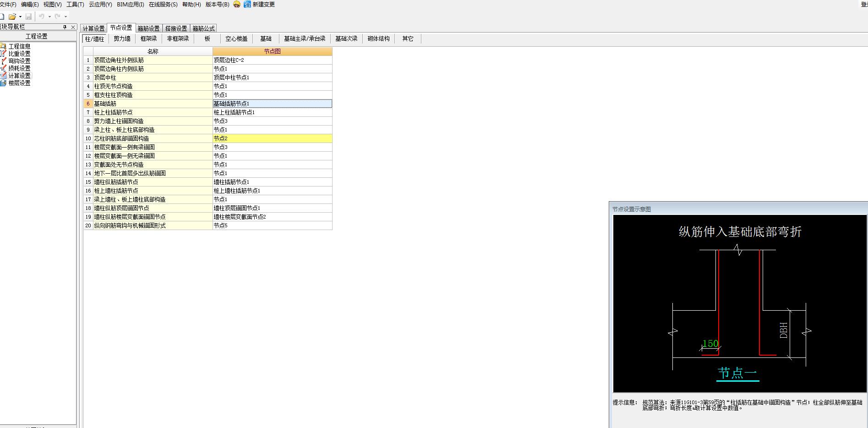
Task: Switch to the 箍筋设置 tab
Action: [x=149, y=28]
